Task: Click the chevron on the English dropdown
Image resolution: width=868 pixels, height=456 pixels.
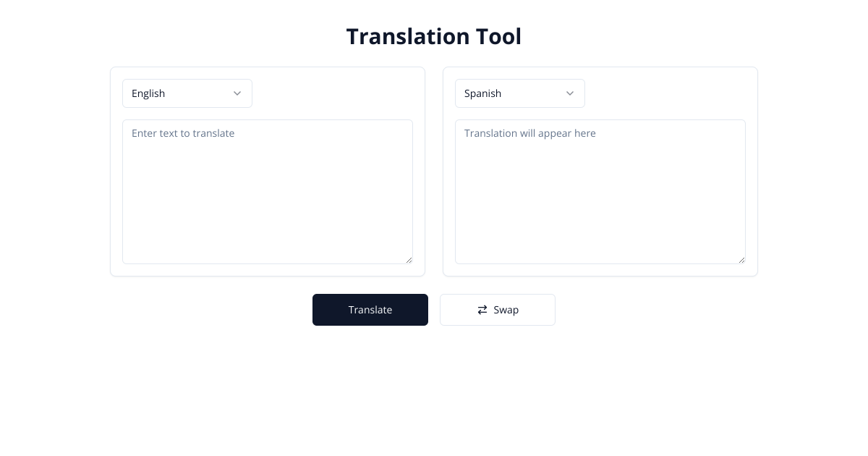Action: coord(237,93)
